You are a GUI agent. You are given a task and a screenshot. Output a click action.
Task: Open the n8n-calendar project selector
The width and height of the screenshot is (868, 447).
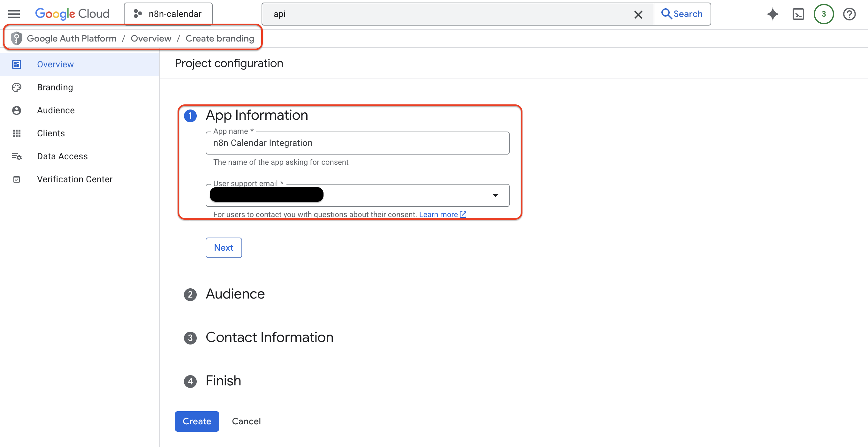click(168, 14)
